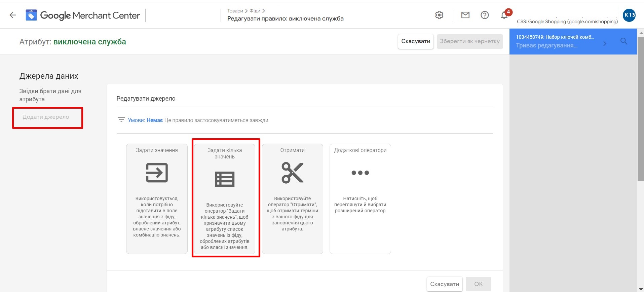Click Редагувати правило: виключена служба title
The image size is (644, 292).
[286, 19]
